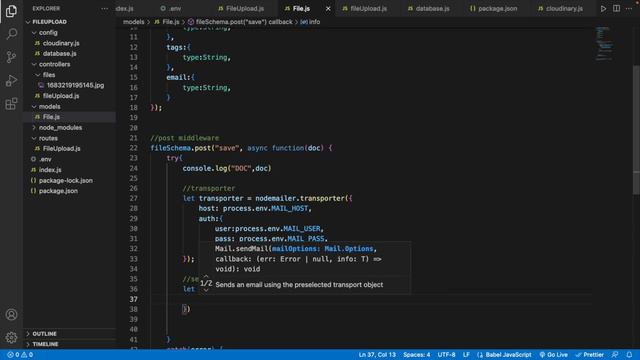The width and height of the screenshot is (640, 360).
Task: Open the Run and Debug view
Action: tap(11, 80)
